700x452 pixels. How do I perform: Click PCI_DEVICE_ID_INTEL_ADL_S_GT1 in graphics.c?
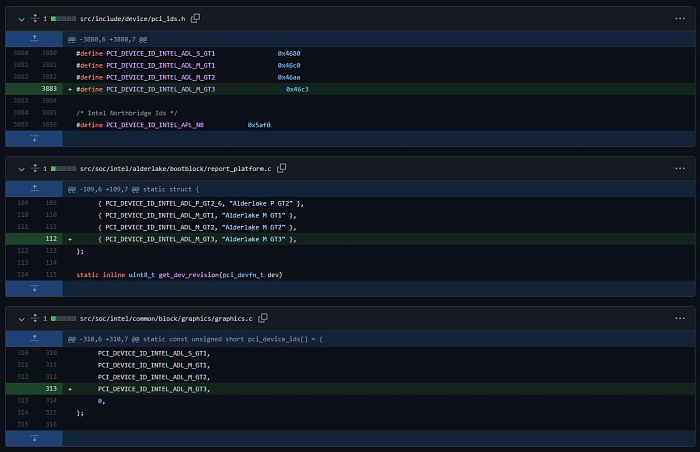(154, 354)
